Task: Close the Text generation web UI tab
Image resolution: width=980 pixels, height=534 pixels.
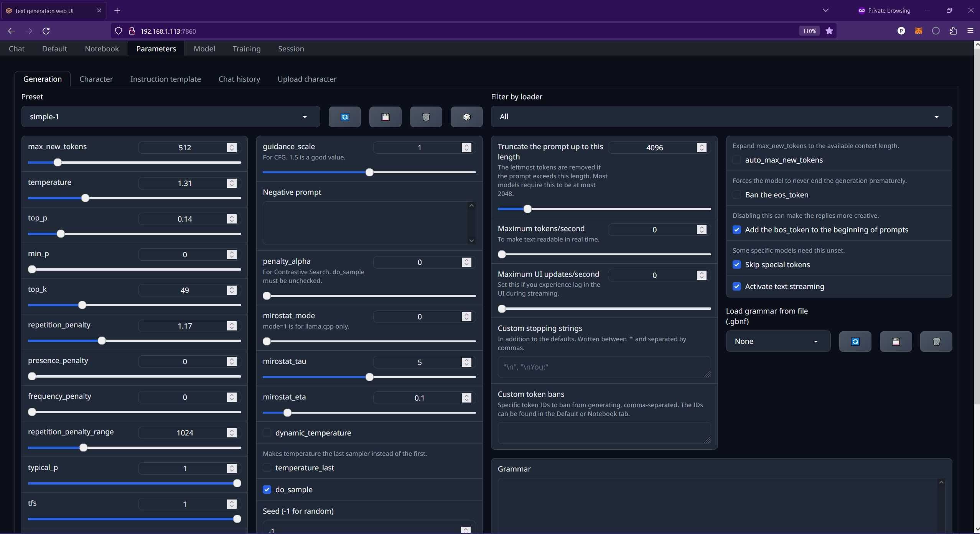Action: point(99,11)
